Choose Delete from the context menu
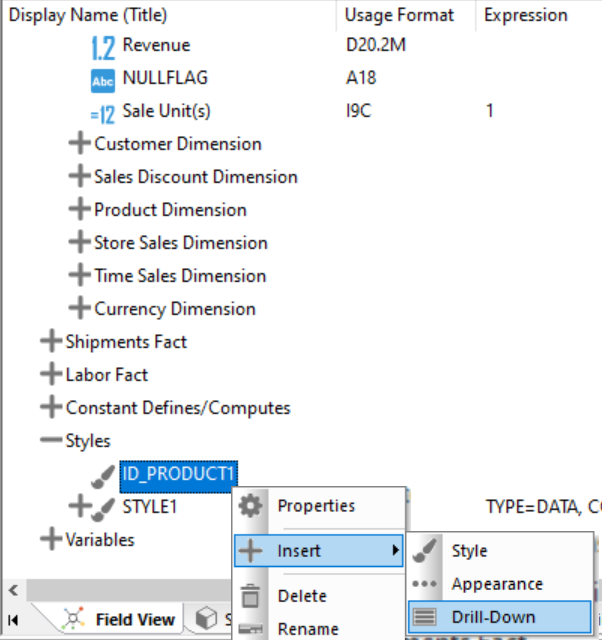Image resolution: width=602 pixels, height=640 pixels. pyautogui.click(x=319, y=596)
